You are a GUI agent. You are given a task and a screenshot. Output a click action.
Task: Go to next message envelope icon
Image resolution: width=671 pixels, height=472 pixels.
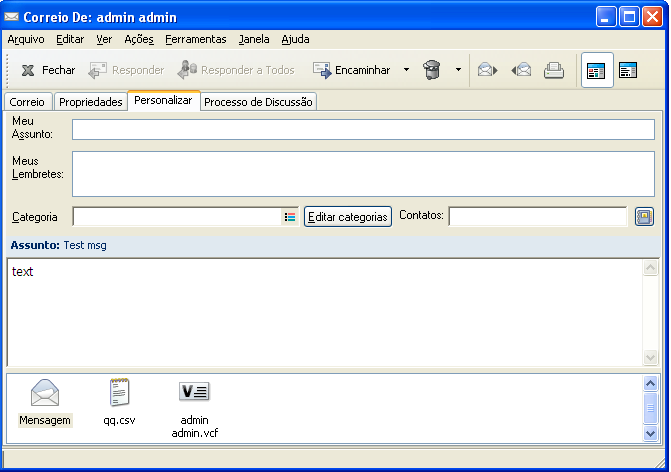(x=487, y=70)
